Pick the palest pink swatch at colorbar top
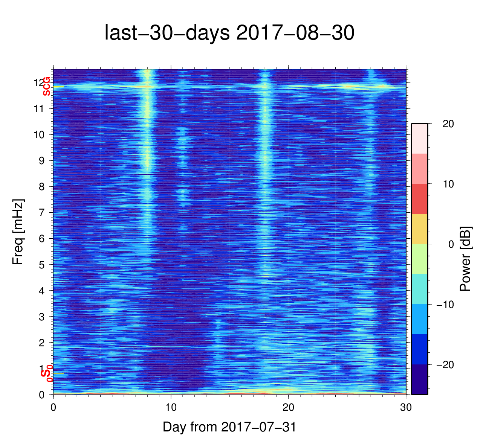The height and width of the screenshot is (448, 486). pos(419,139)
